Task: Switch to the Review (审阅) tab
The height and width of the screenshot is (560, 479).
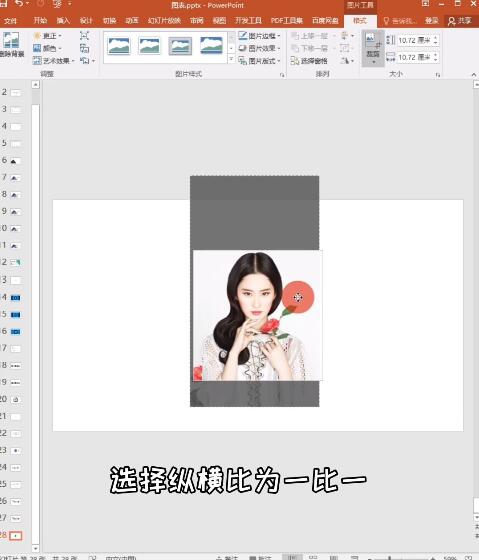Action: point(196,21)
